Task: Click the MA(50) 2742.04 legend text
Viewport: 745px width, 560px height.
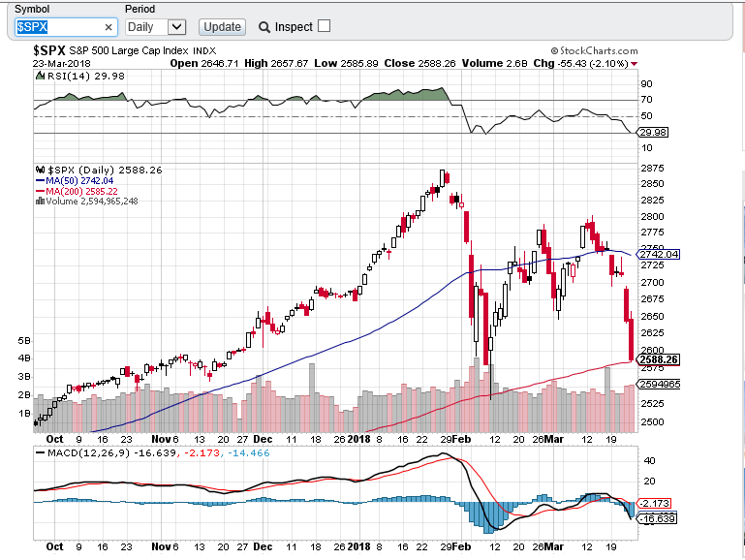Action: [79, 181]
